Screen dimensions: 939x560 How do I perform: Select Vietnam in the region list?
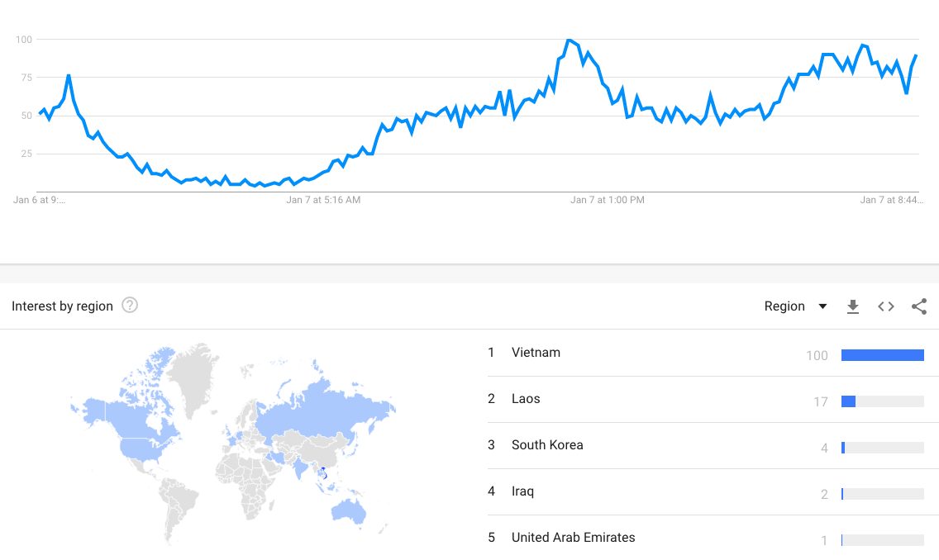click(x=536, y=353)
